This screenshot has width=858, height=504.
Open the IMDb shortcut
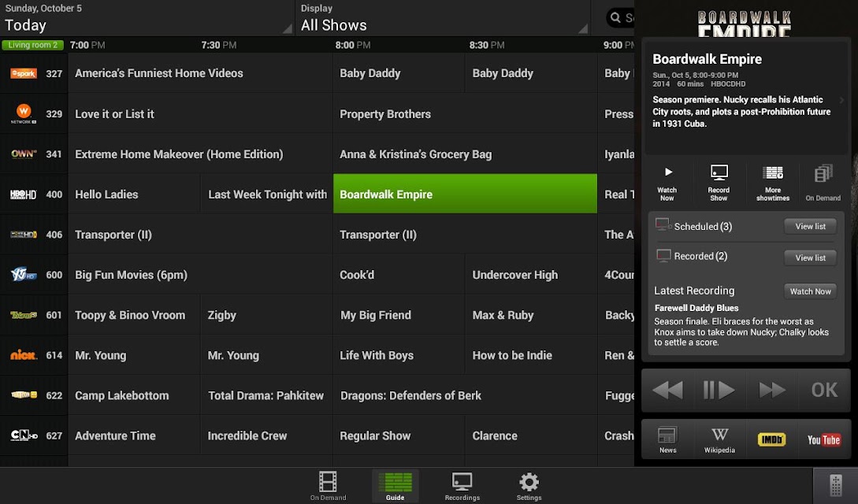[771, 439]
